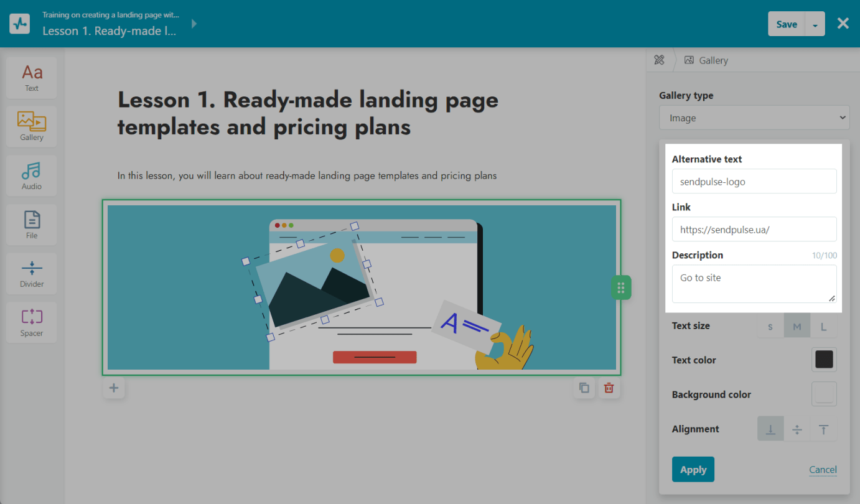860x504 pixels.
Task: Expand the lesson breadcrumb arrow
Action: tap(194, 24)
